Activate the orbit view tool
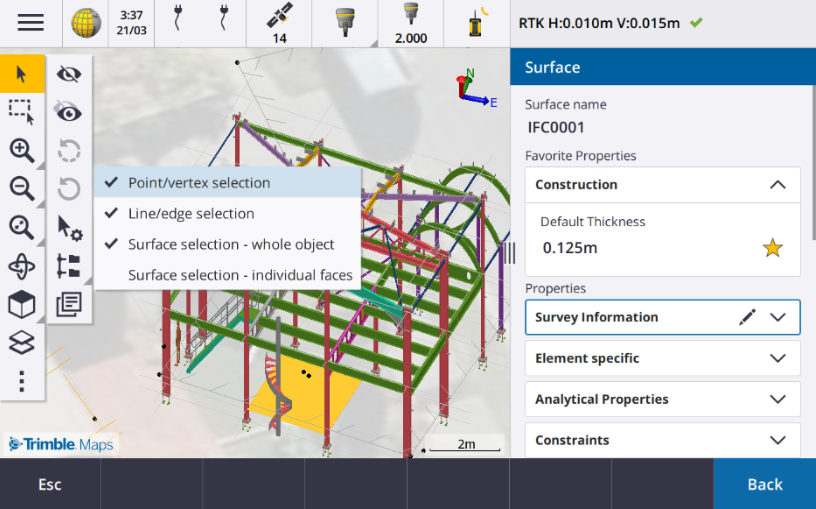The width and height of the screenshot is (816, 509). click(21, 266)
